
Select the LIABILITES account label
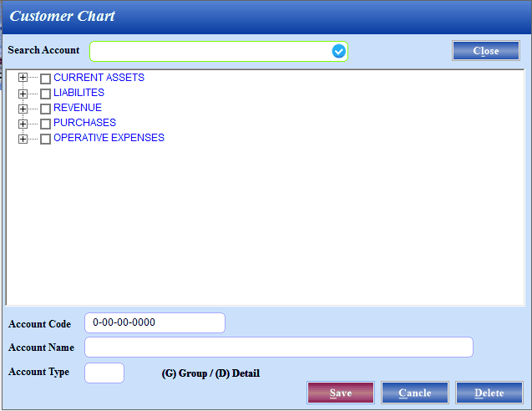[79, 93]
